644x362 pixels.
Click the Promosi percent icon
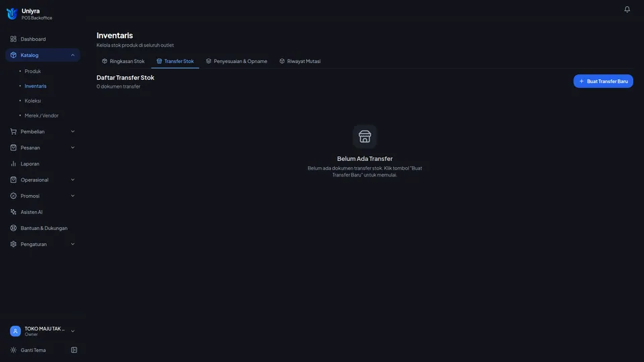(13, 196)
